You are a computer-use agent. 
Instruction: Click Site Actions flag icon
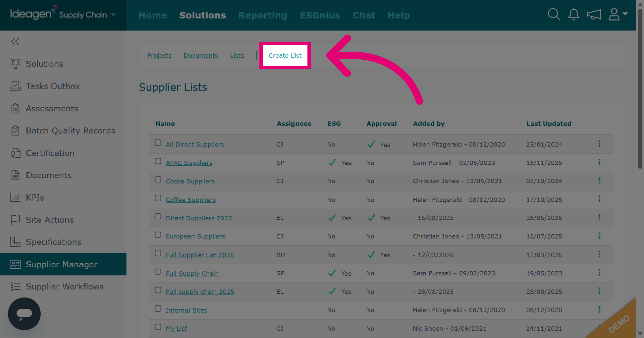coord(15,220)
